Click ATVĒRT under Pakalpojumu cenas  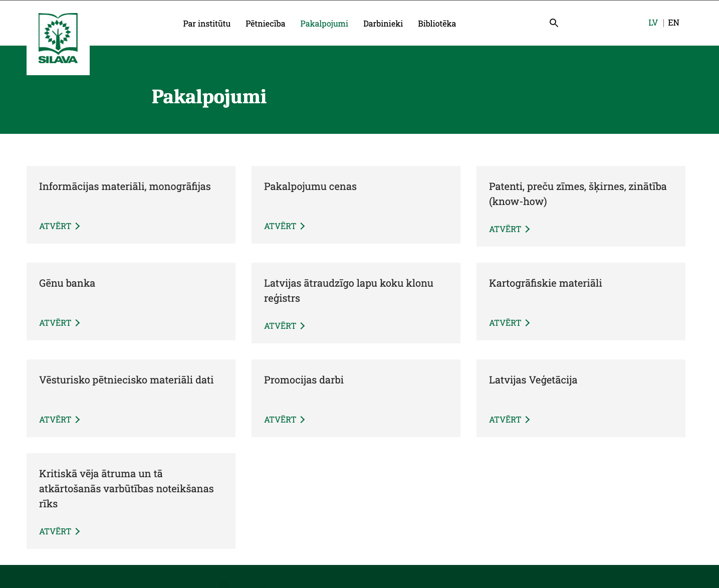285,226
